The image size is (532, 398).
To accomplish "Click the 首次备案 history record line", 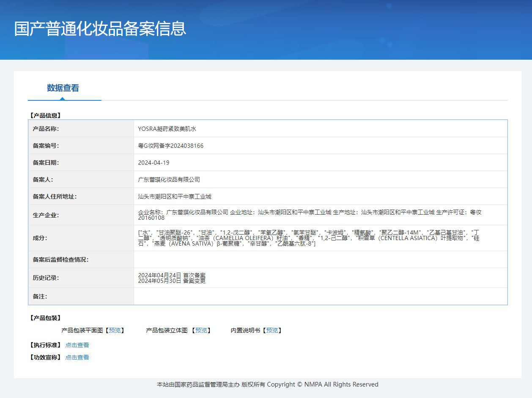I will pyautogui.click(x=172, y=275).
